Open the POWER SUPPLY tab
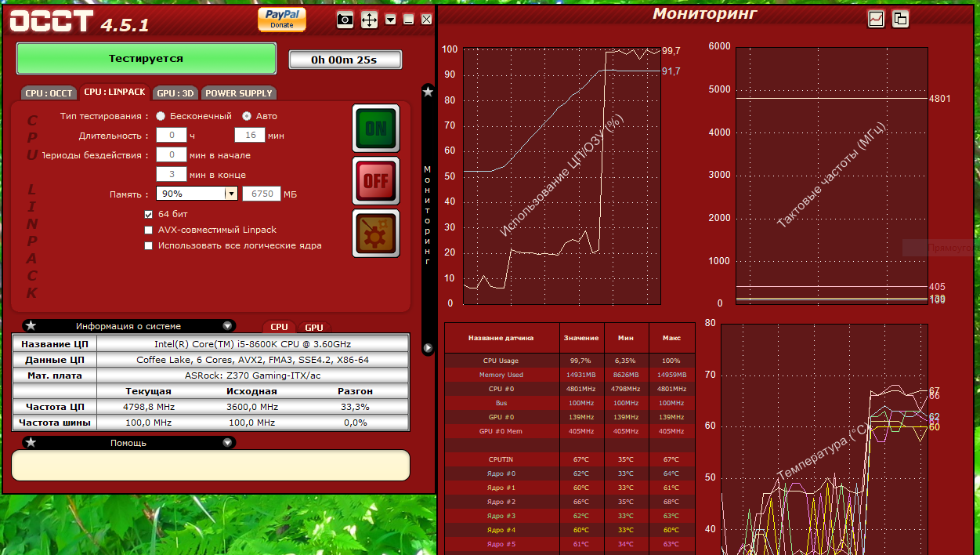The width and height of the screenshot is (980, 555). tap(239, 92)
